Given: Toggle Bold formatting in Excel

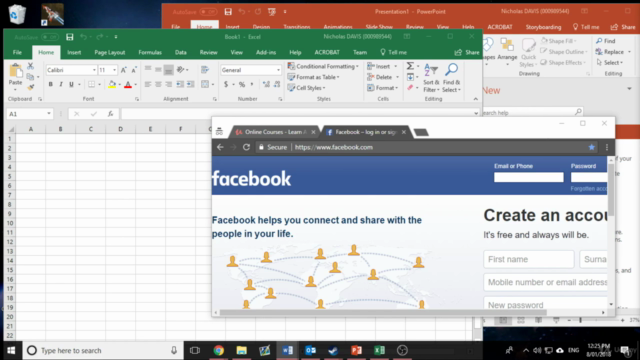Looking at the screenshot, I should [x=51, y=84].
